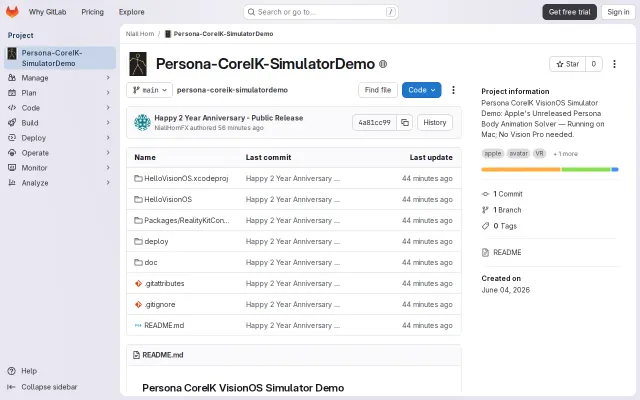Open the doc folder
The width and height of the screenshot is (640, 400).
(x=151, y=262)
